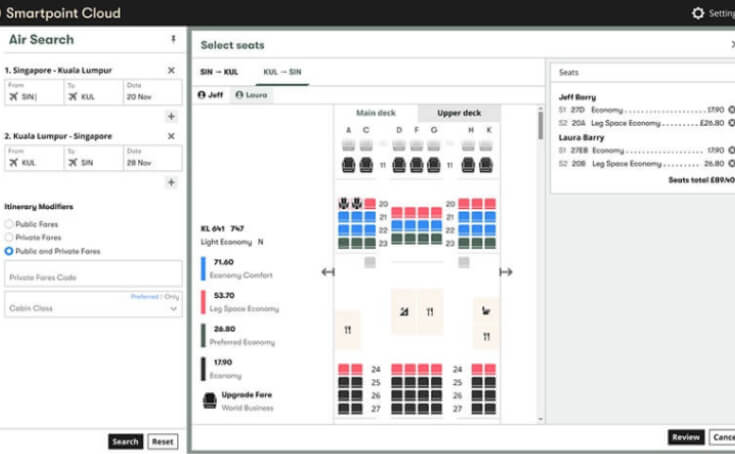The height and width of the screenshot is (454, 735).
Task: Choose the Private Fares radio option
Action: [10, 238]
